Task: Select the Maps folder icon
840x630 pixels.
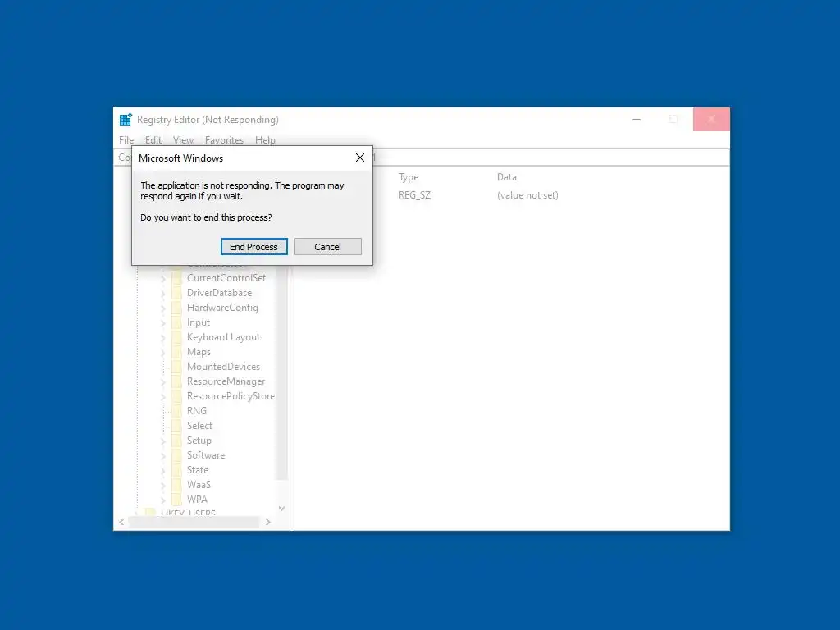Action: pyautogui.click(x=176, y=352)
